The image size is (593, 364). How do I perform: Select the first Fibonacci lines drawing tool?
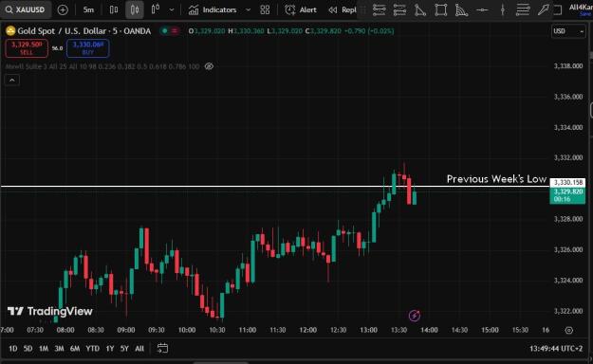coord(379,9)
